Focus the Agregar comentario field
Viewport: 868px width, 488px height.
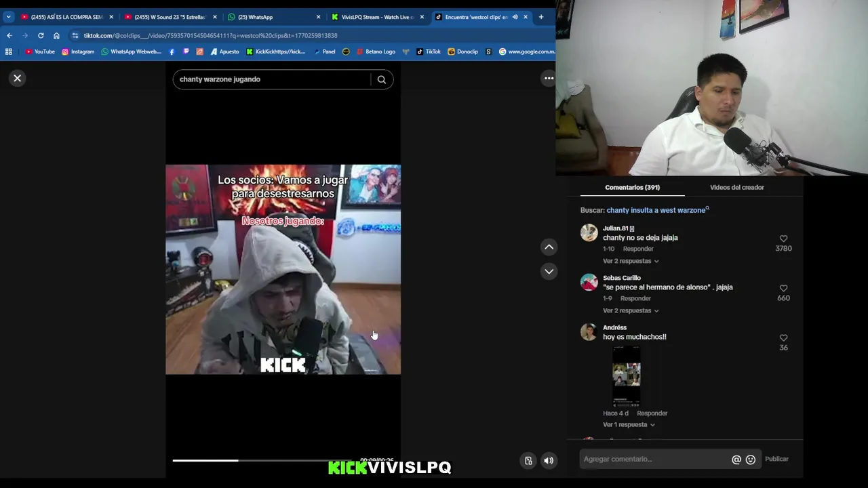pyautogui.click(x=654, y=460)
